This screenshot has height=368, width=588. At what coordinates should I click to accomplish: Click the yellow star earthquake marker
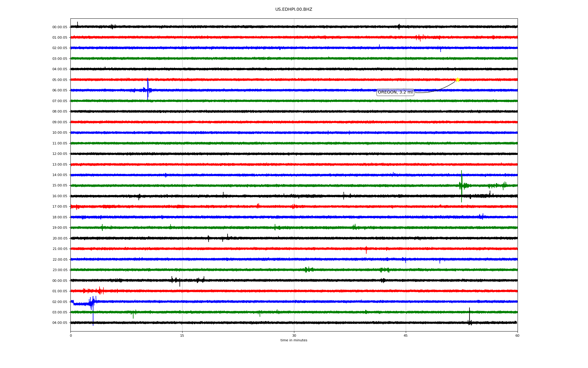(458, 80)
